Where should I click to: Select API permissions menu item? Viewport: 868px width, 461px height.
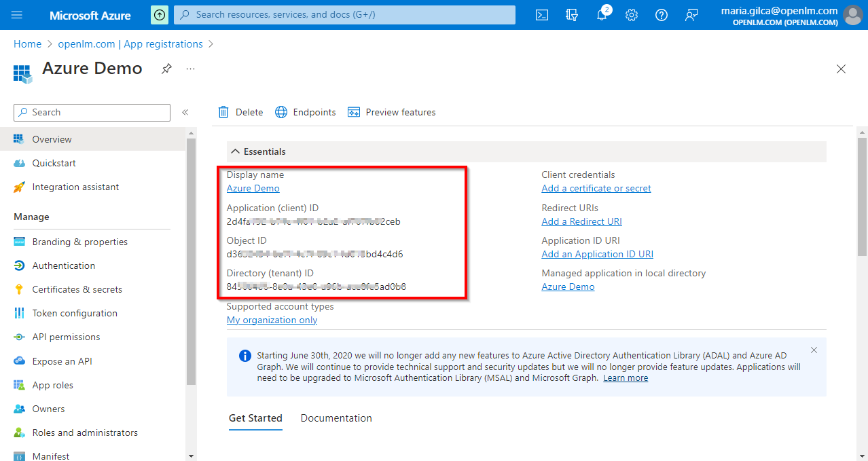point(66,337)
